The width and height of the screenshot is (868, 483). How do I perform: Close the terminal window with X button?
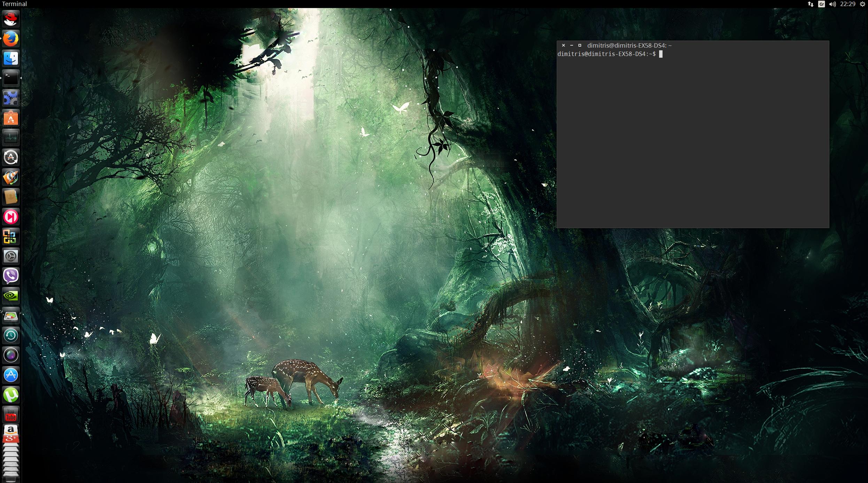tap(563, 46)
